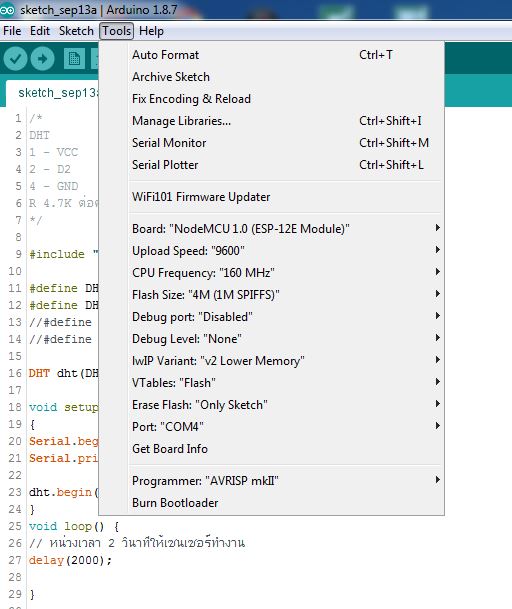Choose Auto Format from Tools menu
The height and width of the screenshot is (609, 512).
coord(287,55)
